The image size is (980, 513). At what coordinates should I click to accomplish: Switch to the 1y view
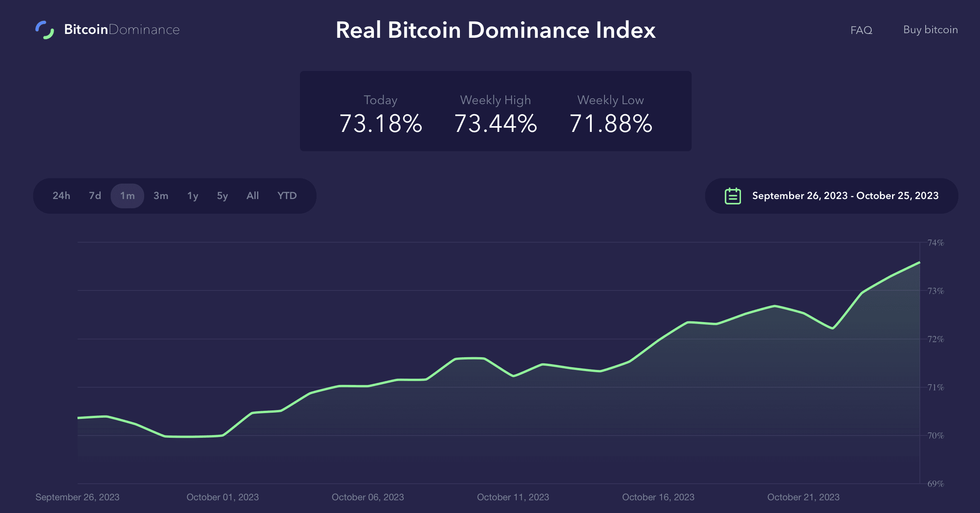click(x=192, y=196)
